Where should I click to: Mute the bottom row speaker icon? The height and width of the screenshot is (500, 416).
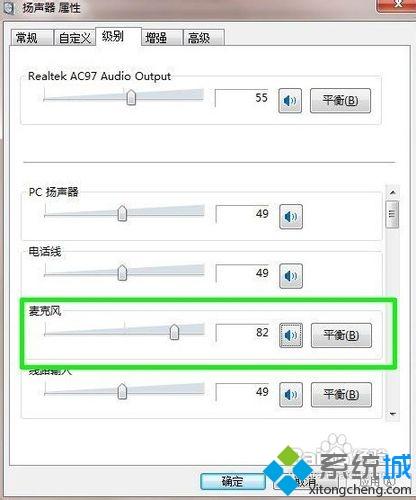[x=291, y=395]
